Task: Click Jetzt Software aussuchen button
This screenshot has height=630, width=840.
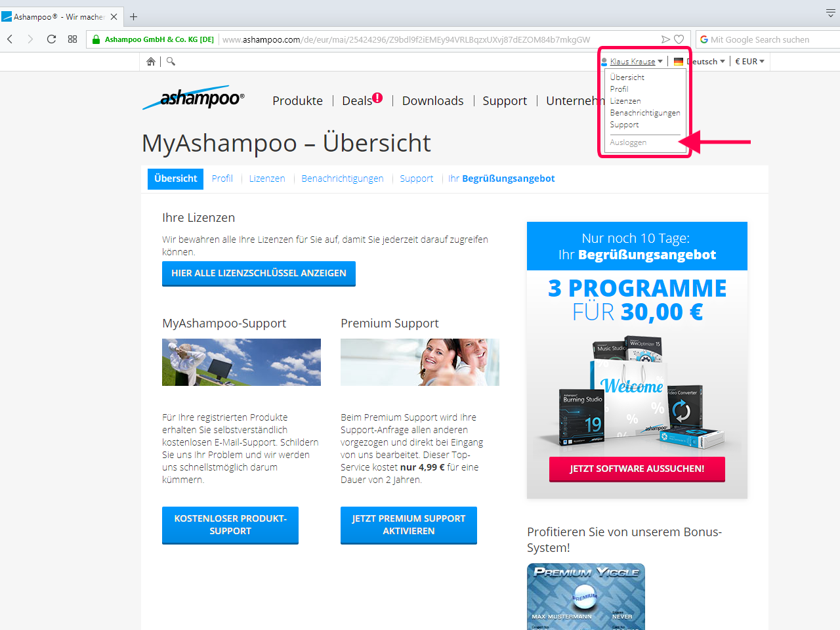Action: pyautogui.click(x=637, y=469)
